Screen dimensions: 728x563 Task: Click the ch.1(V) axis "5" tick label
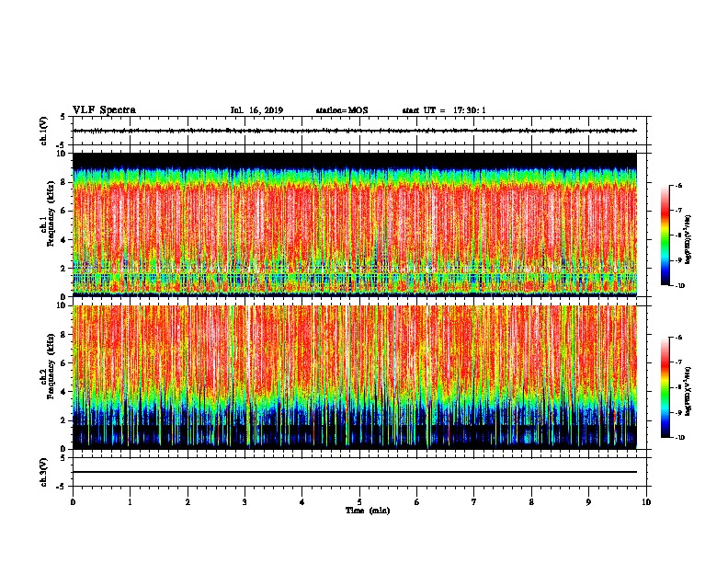(x=63, y=117)
